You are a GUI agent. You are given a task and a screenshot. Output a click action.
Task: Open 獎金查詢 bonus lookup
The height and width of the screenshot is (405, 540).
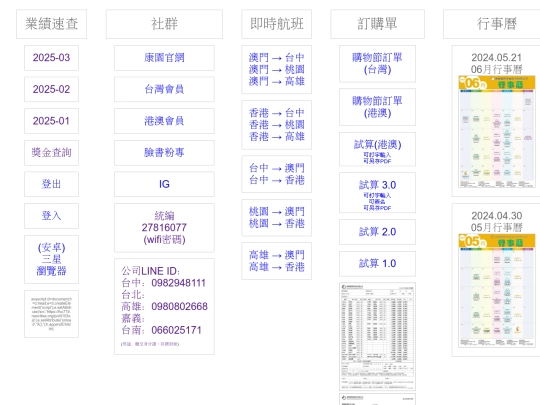(x=51, y=153)
